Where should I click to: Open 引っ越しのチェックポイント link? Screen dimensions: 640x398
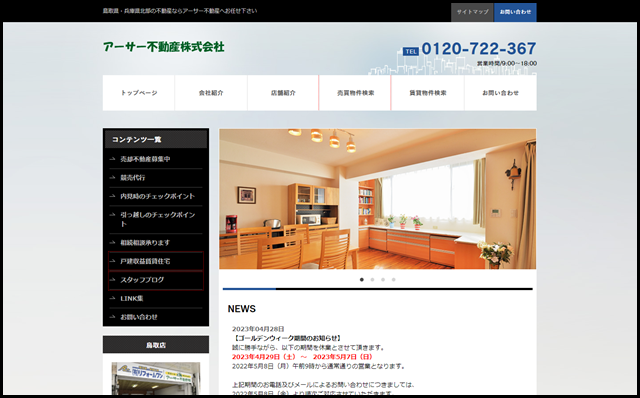(156, 219)
